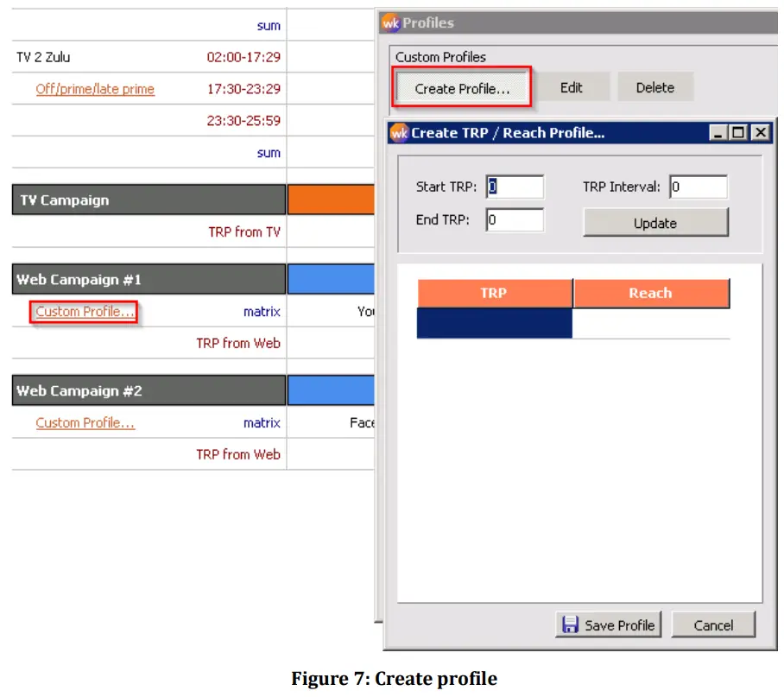784x697 pixels.
Task: Open Custom Profile under Web Campaign #1
Action: click(x=83, y=312)
